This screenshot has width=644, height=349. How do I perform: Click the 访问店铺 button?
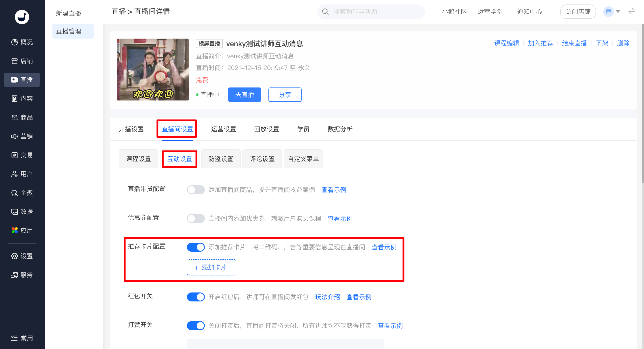(578, 11)
